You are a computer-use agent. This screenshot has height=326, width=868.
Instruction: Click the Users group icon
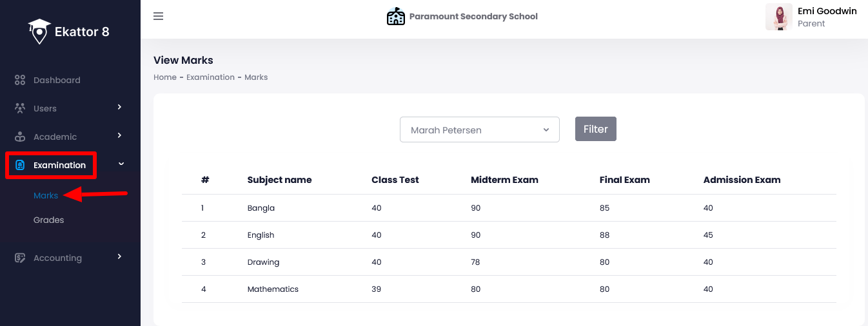(19, 108)
